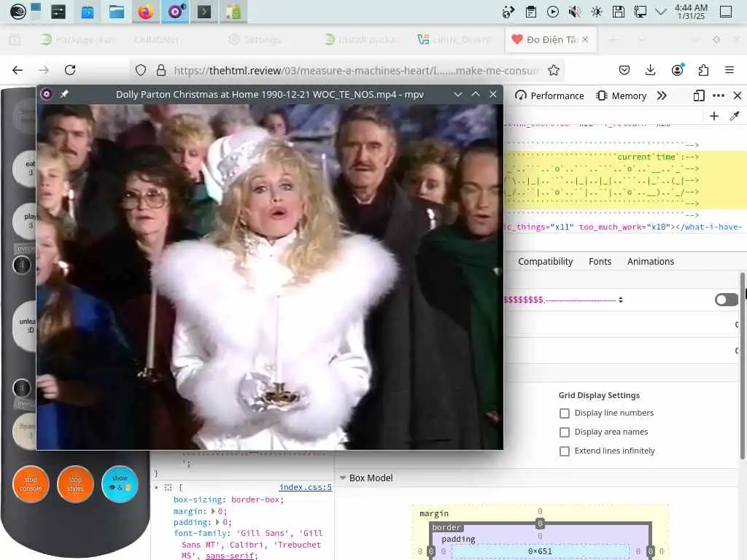This screenshot has height=560, width=747.
Task: Click the muted volume tray icon
Action: pyautogui.click(x=575, y=12)
